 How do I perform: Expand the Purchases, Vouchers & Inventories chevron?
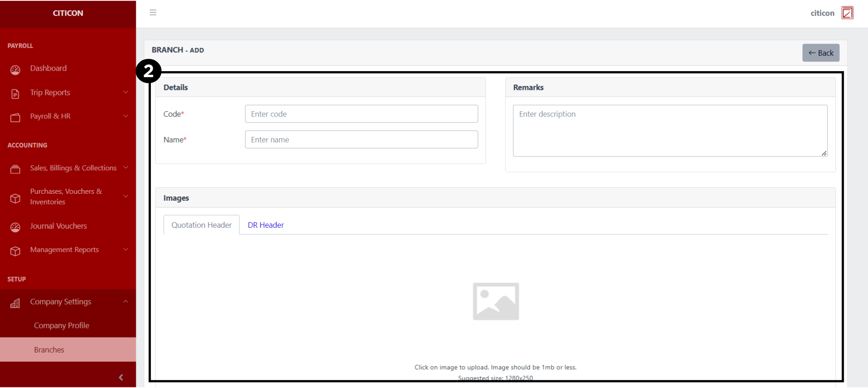(x=126, y=197)
